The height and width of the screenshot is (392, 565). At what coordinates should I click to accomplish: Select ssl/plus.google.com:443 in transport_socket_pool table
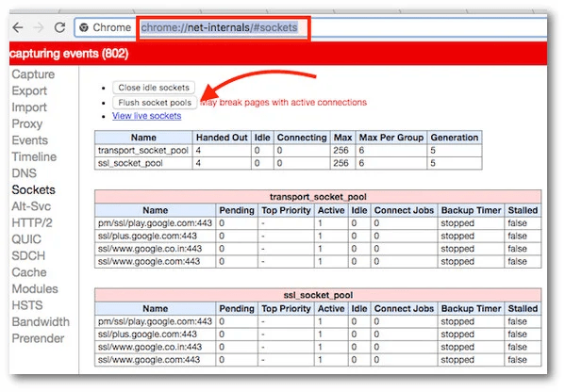[x=147, y=237]
